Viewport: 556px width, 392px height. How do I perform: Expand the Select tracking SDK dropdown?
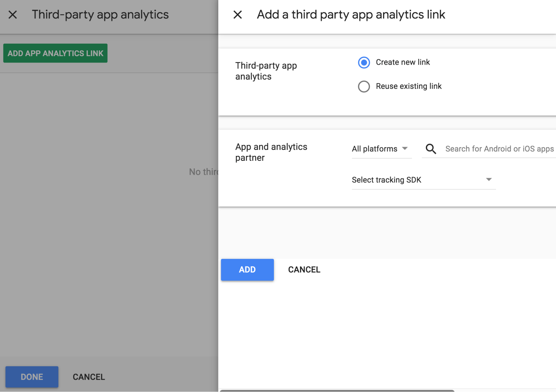click(424, 180)
